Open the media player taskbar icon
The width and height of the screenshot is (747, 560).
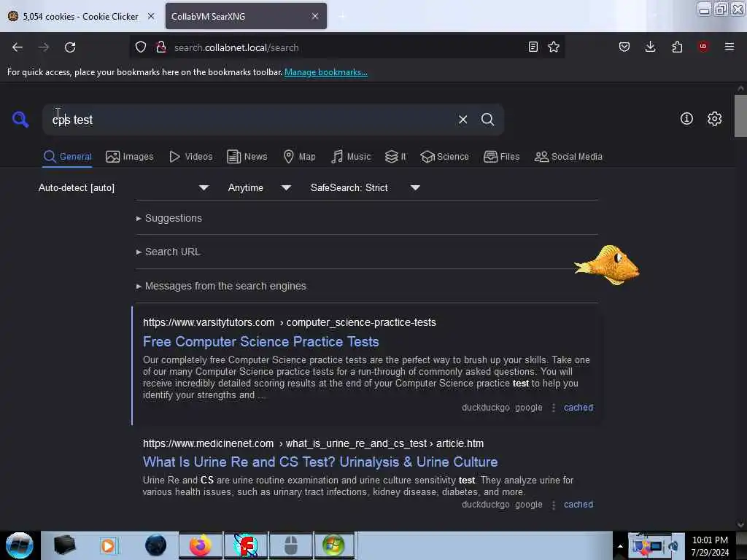[108, 545]
